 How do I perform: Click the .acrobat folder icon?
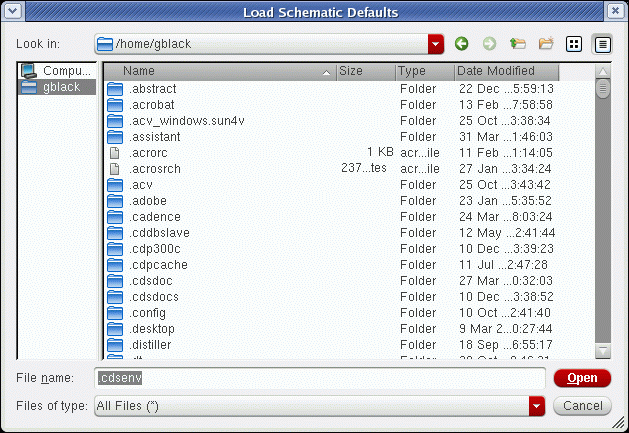pyautogui.click(x=115, y=105)
